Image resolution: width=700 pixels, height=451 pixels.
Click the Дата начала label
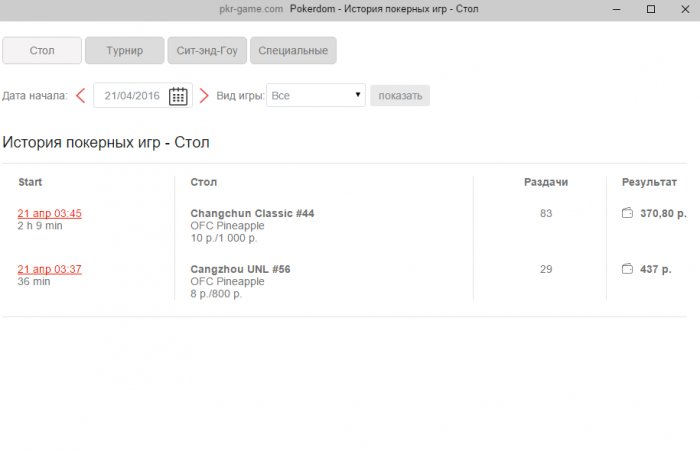(35, 96)
